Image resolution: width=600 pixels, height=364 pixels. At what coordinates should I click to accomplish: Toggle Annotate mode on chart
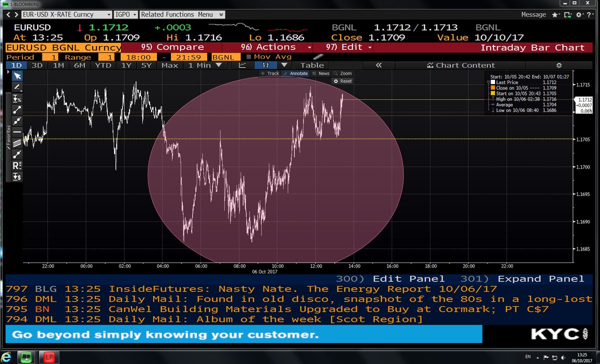295,73
